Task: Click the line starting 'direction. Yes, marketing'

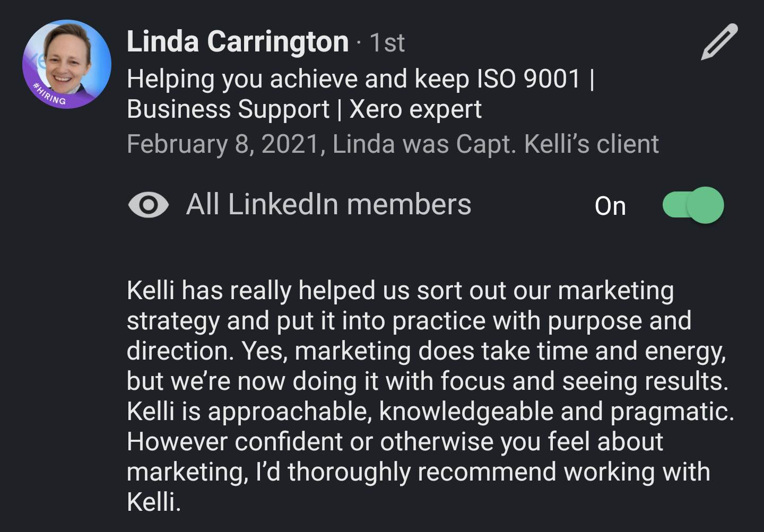Action: click(x=426, y=351)
